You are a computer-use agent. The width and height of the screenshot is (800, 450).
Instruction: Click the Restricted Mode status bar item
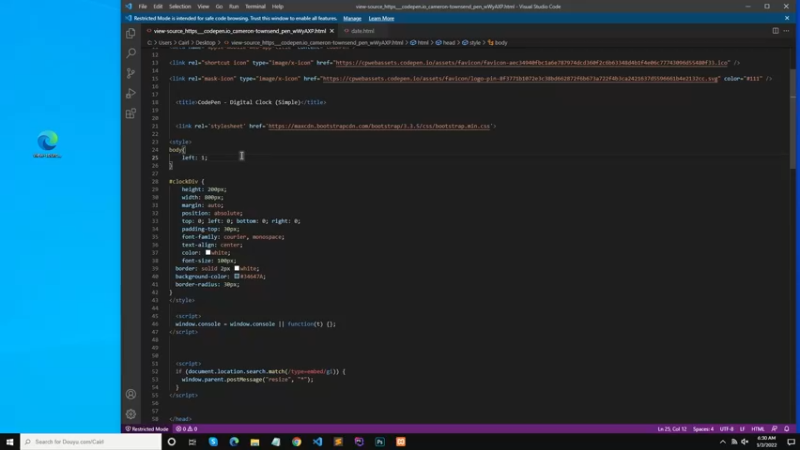click(x=147, y=429)
